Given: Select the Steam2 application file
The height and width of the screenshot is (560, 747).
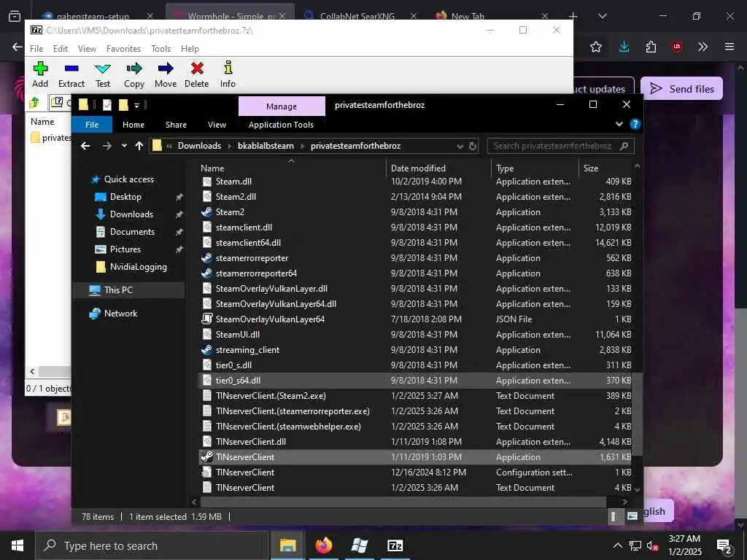Looking at the screenshot, I should (x=415, y=212).
